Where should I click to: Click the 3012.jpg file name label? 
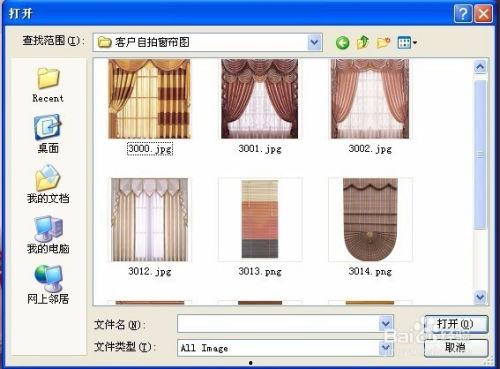coord(150,271)
